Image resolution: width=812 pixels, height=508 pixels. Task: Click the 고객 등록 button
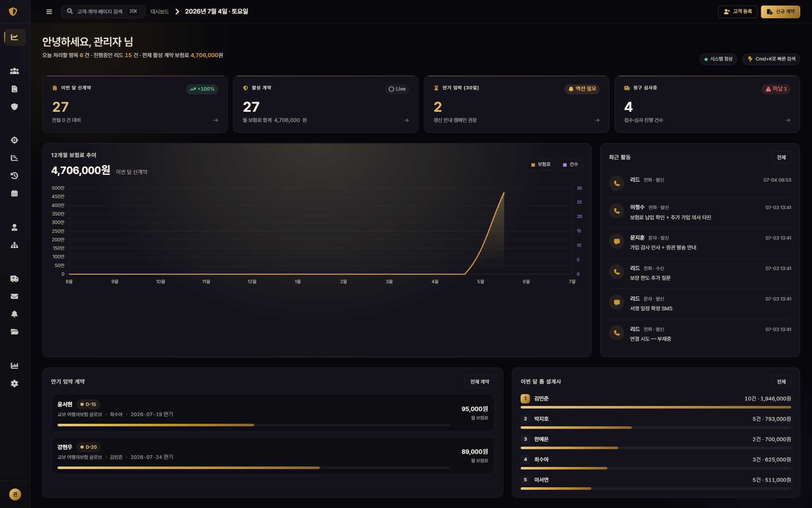(738, 12)
